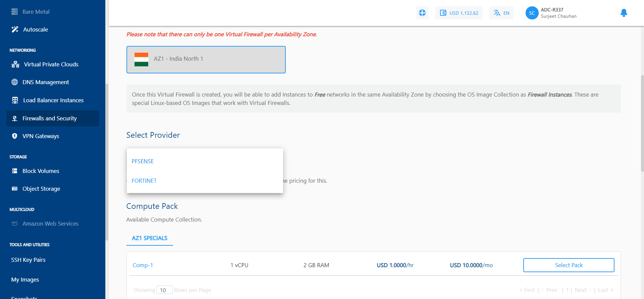Open Firewalls and Security menu item
The height and width of the screenshot is (299, 644).
click(x=50, y=118)
